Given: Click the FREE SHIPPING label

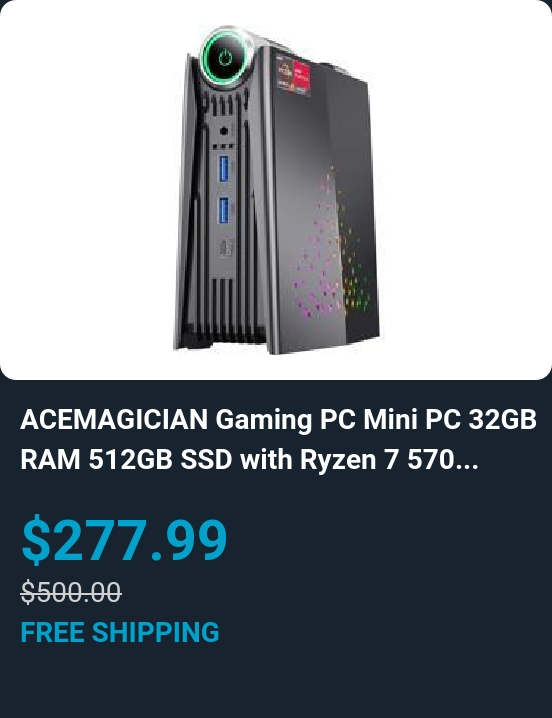Looking at the screenshot, I should 120,632.
